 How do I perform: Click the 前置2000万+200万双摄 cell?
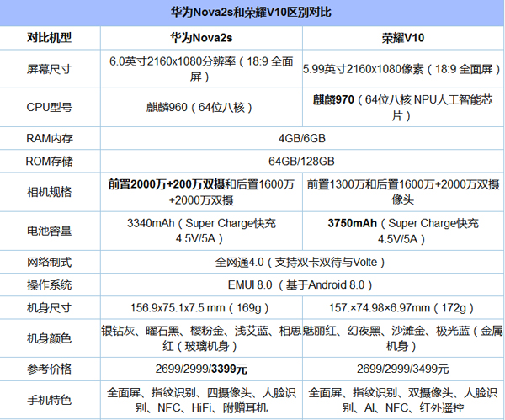(201, 192)
